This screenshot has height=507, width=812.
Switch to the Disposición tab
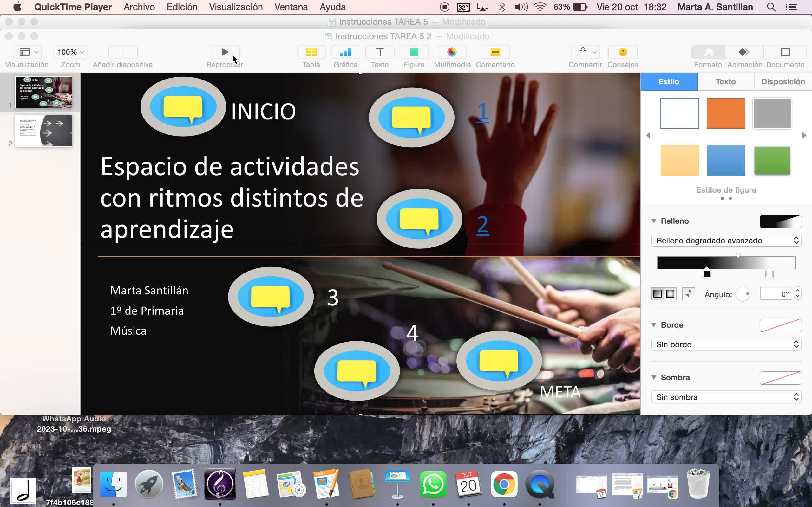click(783, 81)
